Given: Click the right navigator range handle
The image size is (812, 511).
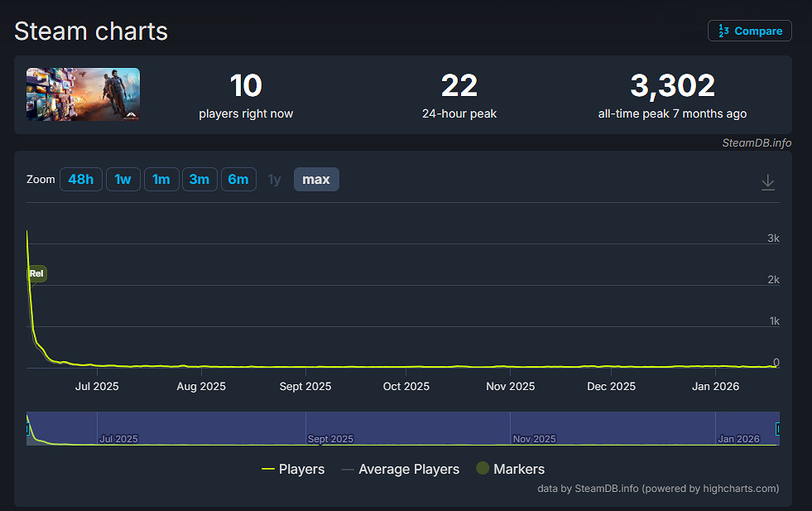Looking at the screenshot, I should click(777, 428).
